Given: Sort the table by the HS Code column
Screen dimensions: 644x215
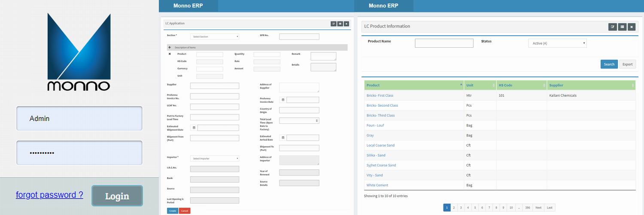Looking at the screenshot, I should point(522,85).
